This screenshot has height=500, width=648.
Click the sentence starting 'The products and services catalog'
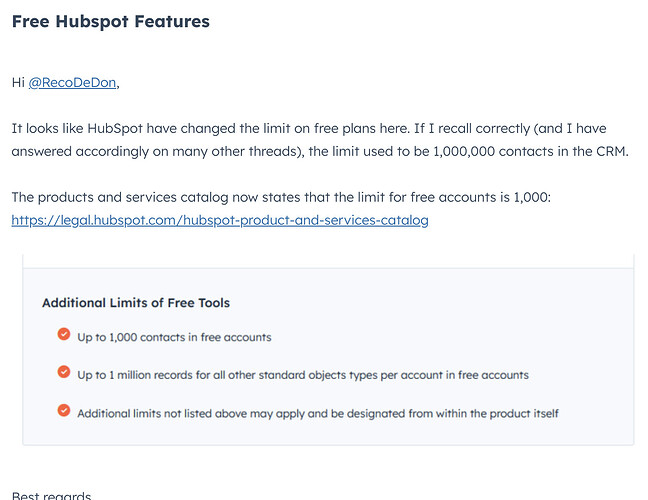pyautogui.click(x=281, y=198)
